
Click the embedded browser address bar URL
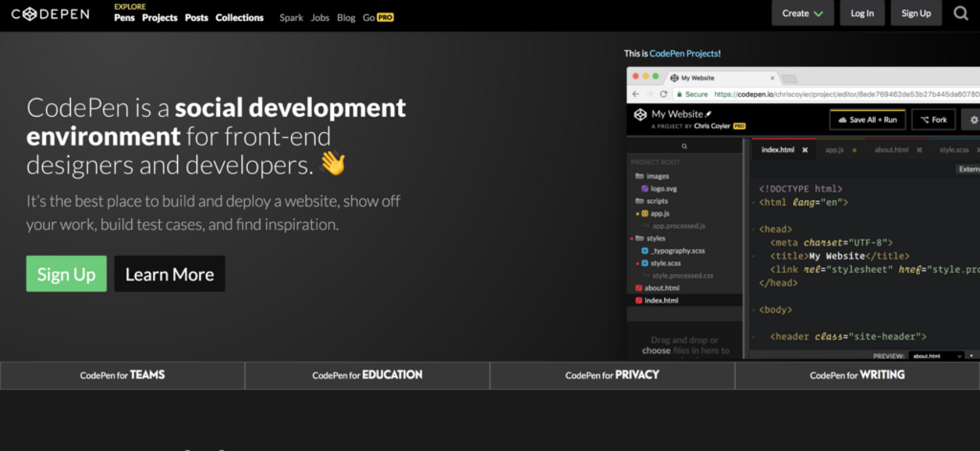[847, 94]
